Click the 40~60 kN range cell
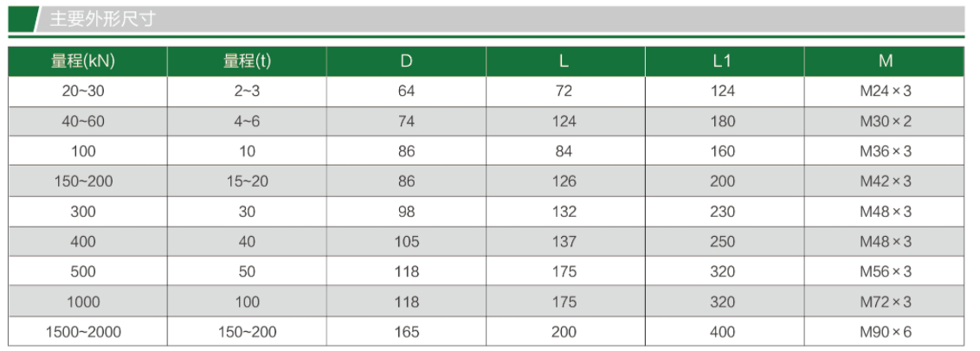Screen dimensions: 980x351 coord(84,121)
